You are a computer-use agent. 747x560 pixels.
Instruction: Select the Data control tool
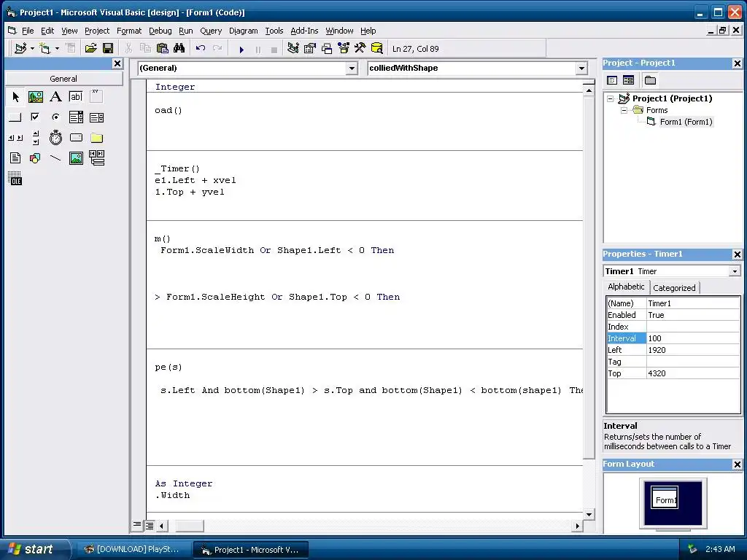pyautogui.click(x=97, y=158)
